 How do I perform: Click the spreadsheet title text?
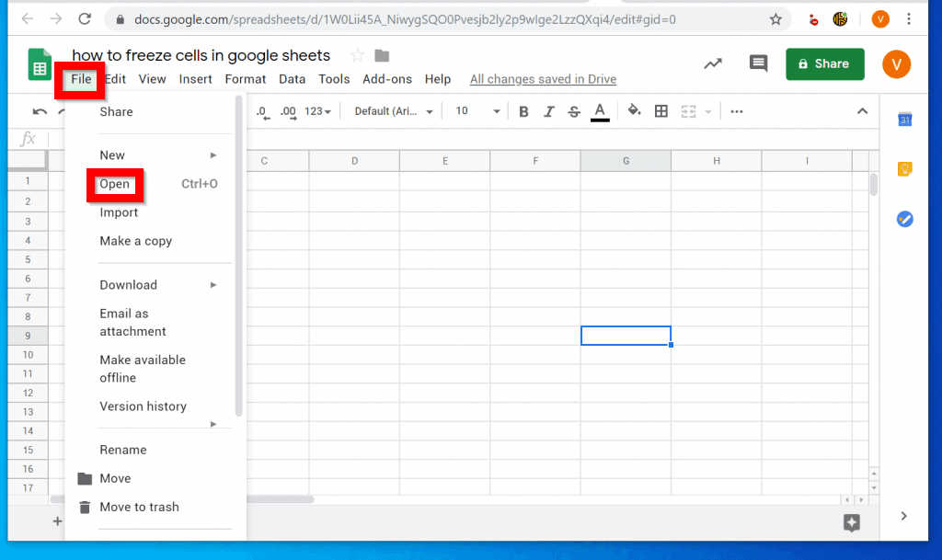pyautogui.click(x=201, y=56)
